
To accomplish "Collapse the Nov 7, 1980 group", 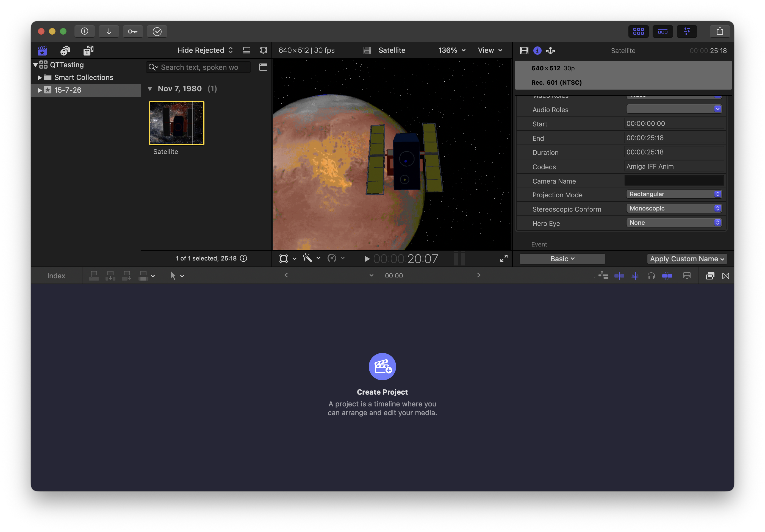I will tap(150, 89).
